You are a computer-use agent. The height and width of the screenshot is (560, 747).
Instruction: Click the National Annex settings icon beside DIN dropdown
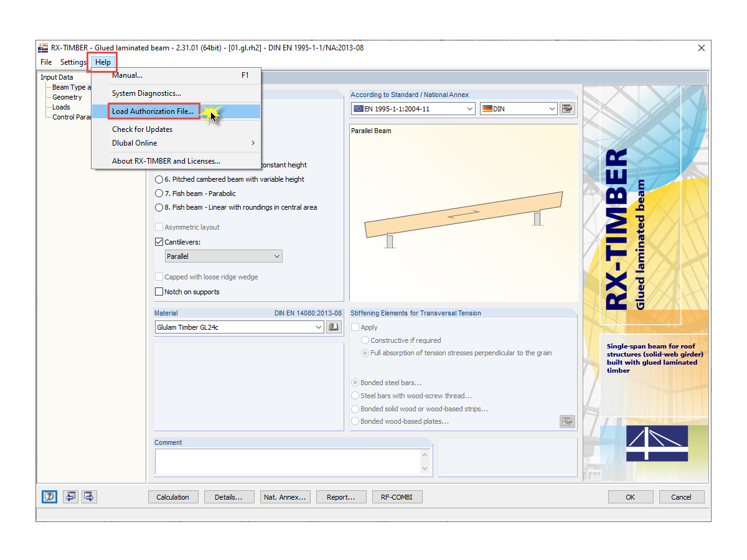[567, 108]
